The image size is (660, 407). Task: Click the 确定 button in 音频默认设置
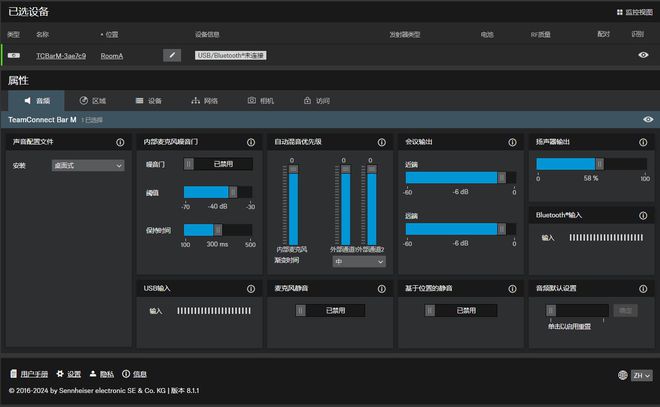625,311
